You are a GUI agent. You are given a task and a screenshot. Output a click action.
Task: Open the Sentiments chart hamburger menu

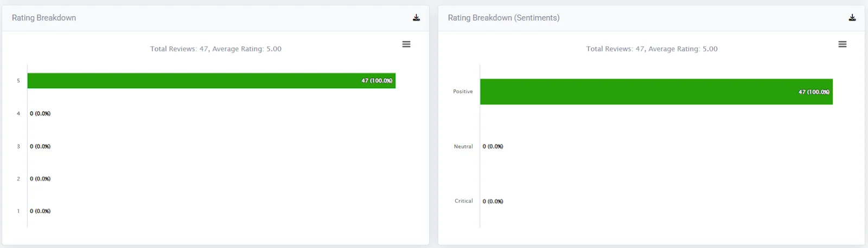[843, 44]
